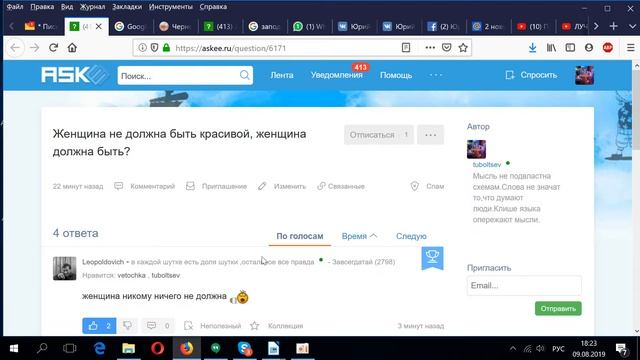Screen dimensions: 640x360
Task: Go to Firefox home page icon
Action: 72,48
